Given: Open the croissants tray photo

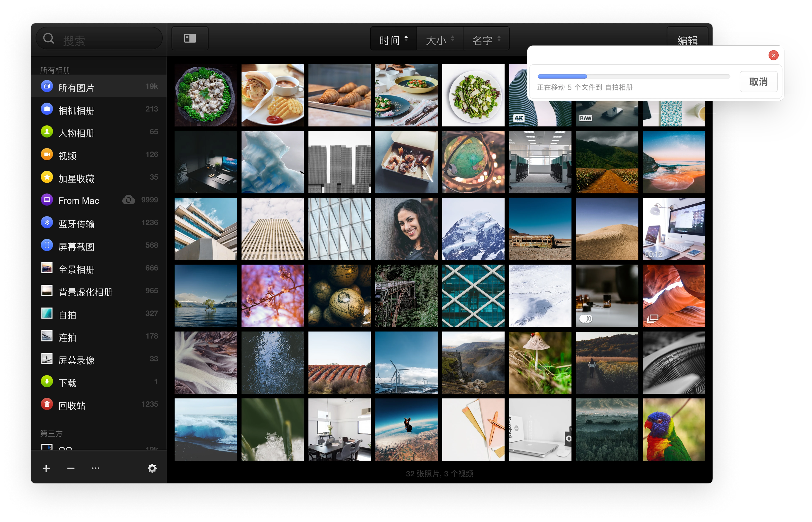Looking at the screenshot, I should (339, 95).
